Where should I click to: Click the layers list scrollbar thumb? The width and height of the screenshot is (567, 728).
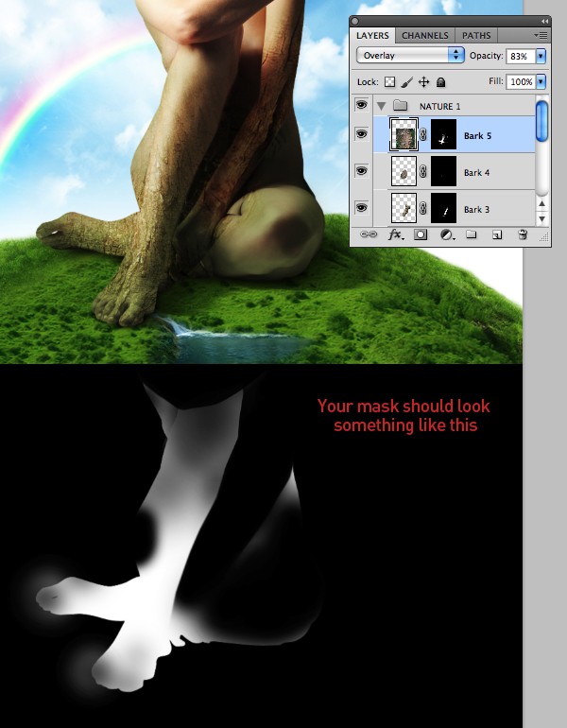(x=541, y=121)
